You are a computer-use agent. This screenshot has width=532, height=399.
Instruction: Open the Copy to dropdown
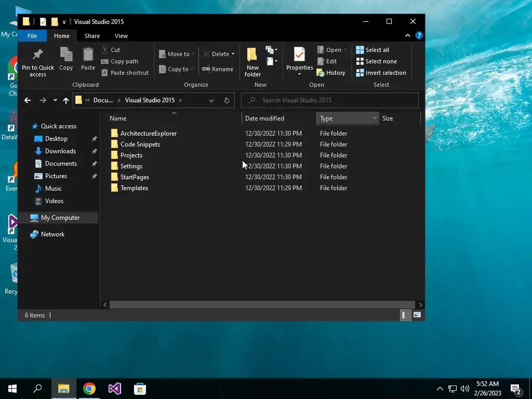click(176, 69)
